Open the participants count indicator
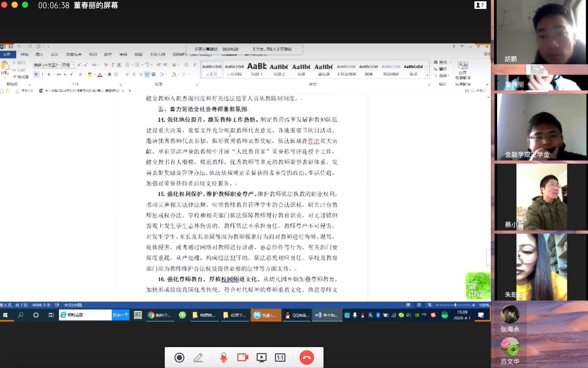The width and height of the screenshot is (588, 368). [x=480, y=5]
